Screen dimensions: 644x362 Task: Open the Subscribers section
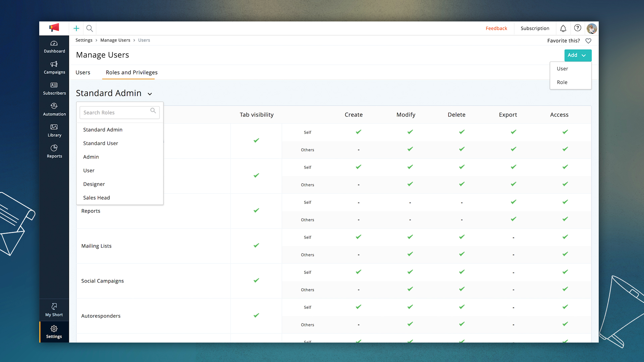coord(54,88)
